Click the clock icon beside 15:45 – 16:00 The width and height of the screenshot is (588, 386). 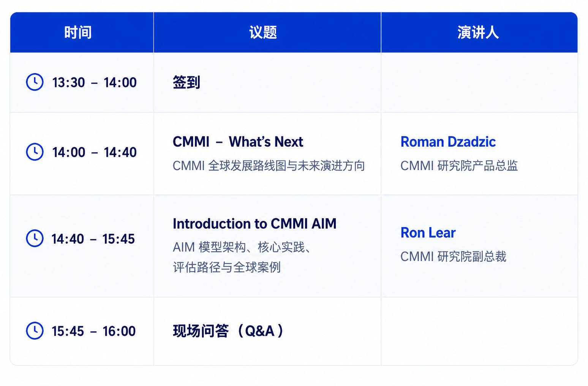35,331
